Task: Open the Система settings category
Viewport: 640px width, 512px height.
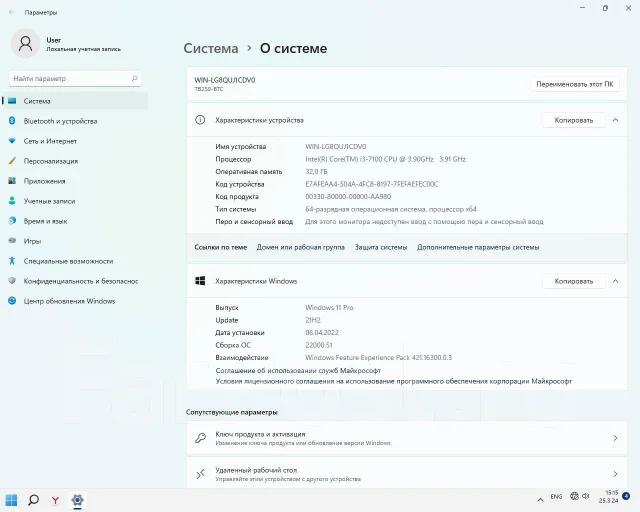Action: pos(75,101)
